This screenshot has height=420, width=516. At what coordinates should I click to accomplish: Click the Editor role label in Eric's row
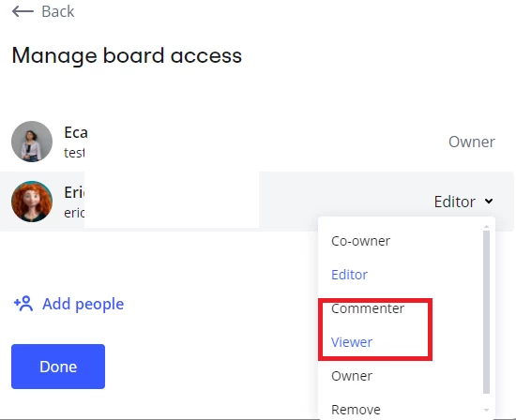click(x=455, y=202)
